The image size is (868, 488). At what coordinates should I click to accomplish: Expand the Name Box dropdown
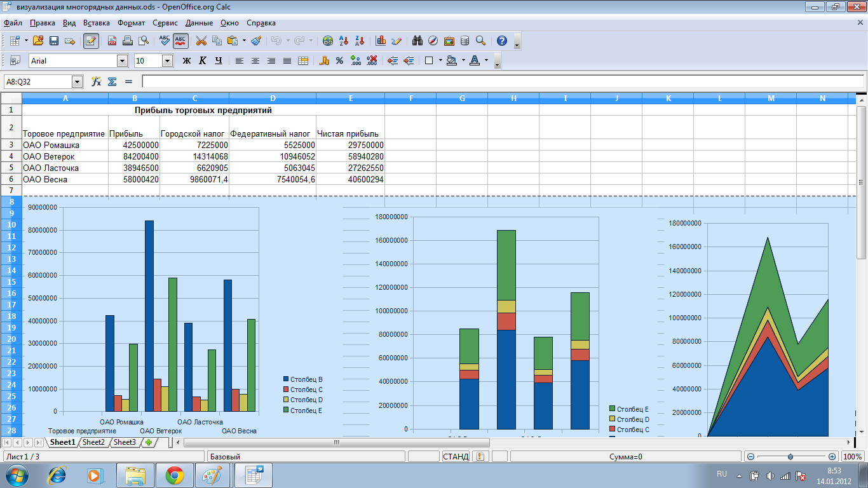pos(78,81)
